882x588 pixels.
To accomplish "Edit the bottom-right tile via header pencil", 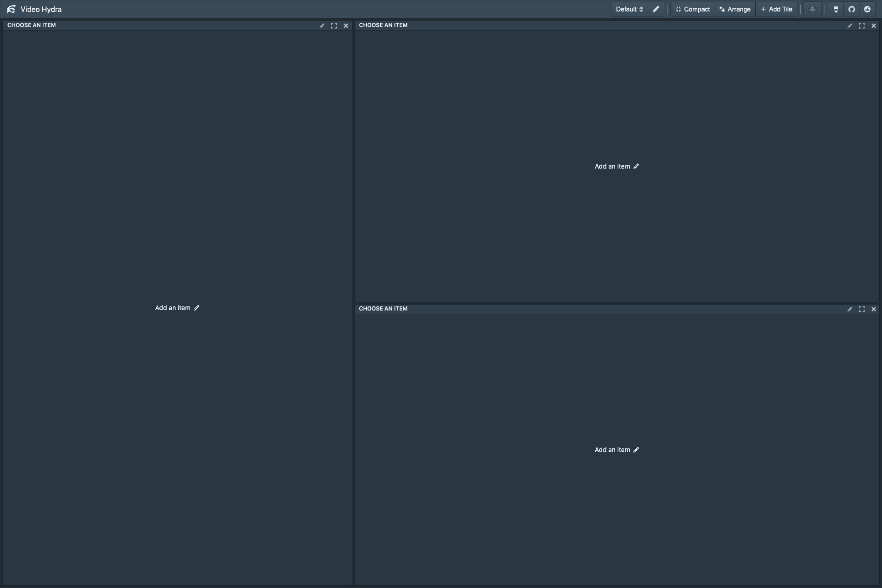I will [x=850, y=309].
